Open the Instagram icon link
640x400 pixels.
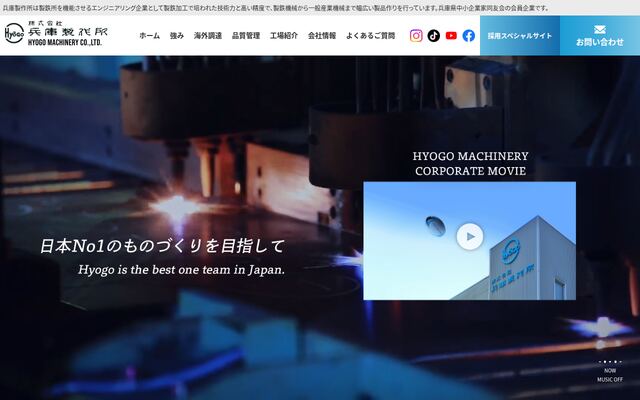(x=416, y=36)
